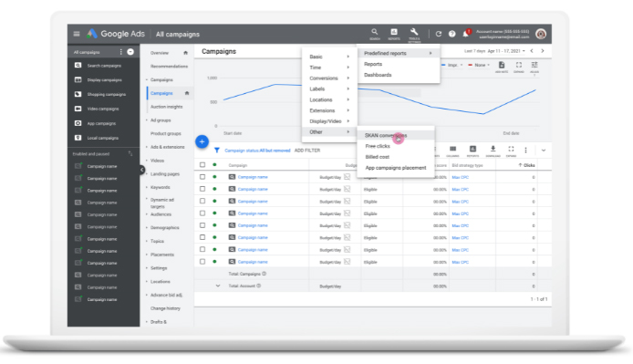The height and width of the screenshot is (364, 633).
Task: Select Billed cost report
Action: pyautogui.click(x=377, y=157)
